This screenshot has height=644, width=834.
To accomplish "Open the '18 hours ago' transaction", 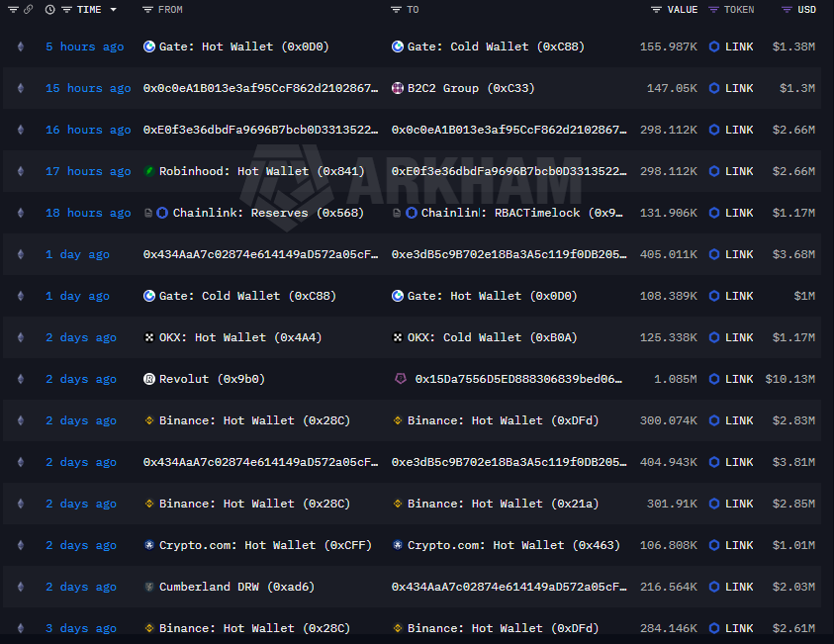I will click(88, 213).
